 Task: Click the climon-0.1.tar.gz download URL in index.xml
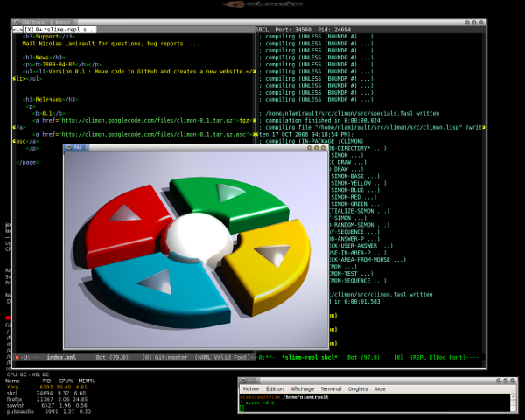coord(147,120)
